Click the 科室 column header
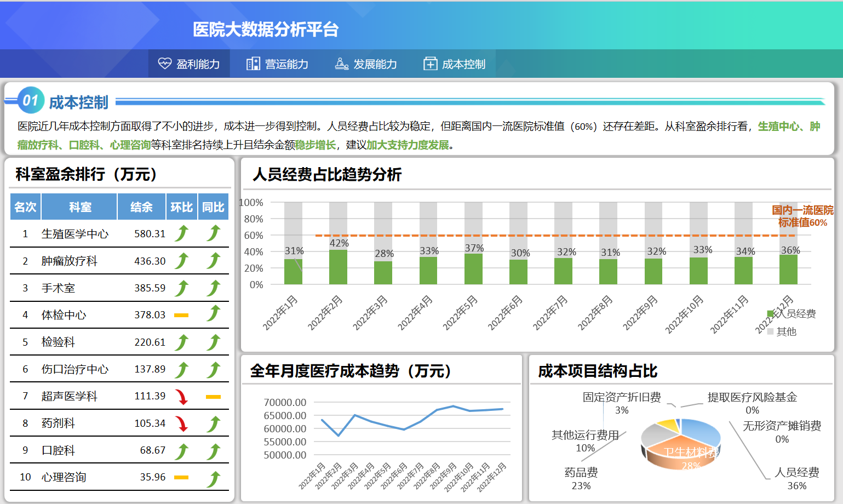The width and height of the screenshot is (843, 504). click(x=80, y=207)
